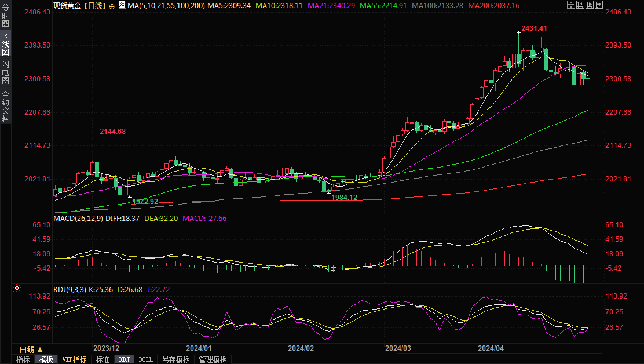Select the 标准 template option
The height and width of the screenshot is (364, 644).
pos(103,359)
